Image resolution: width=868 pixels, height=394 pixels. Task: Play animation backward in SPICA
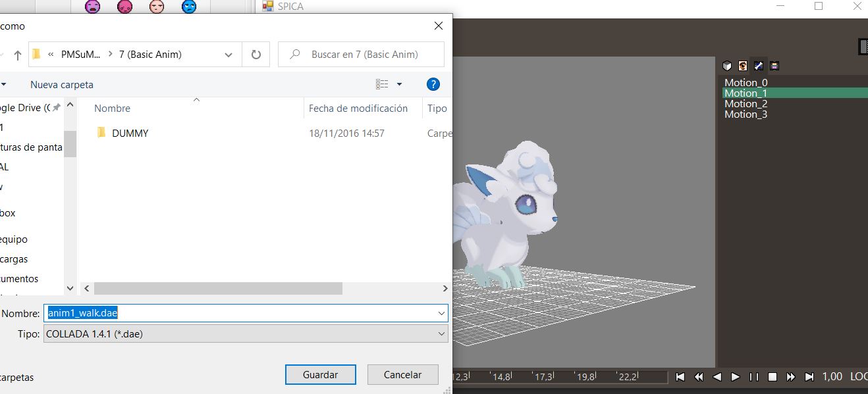(x=717, y=377)
